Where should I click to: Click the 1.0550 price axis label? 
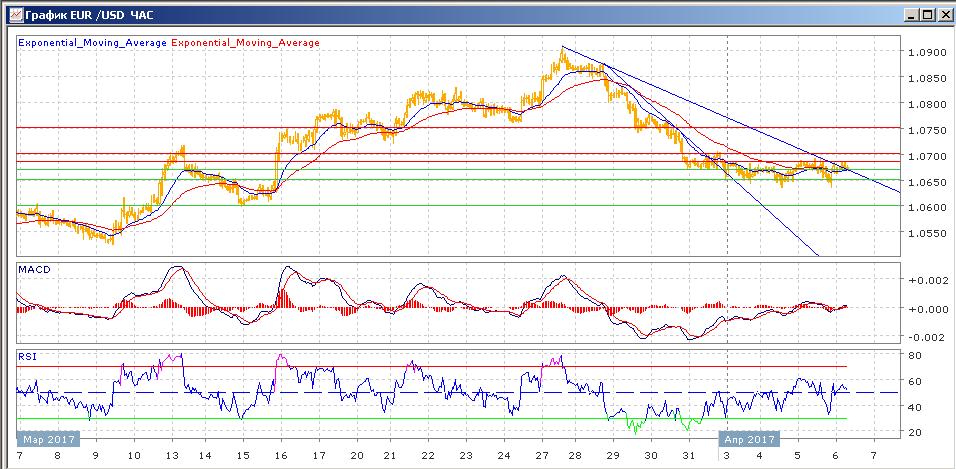(x=926, y=233)
